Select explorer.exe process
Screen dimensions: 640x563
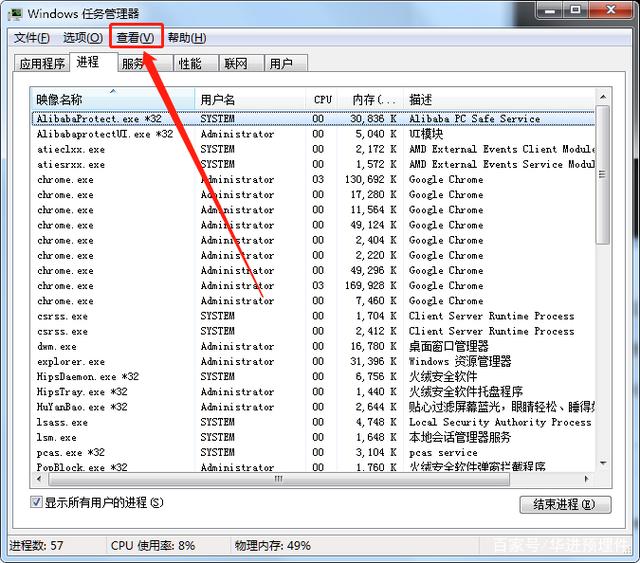[313, 362]
